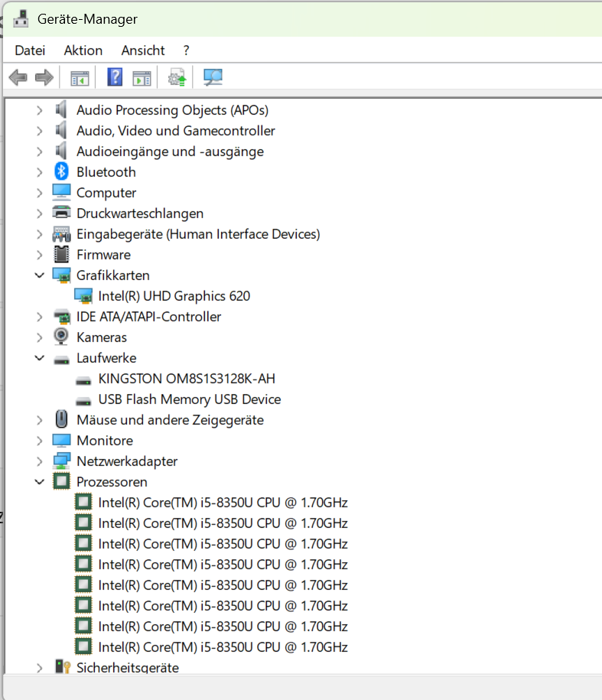
Task: Expand the Kameras category
Action: pos(39,337)
